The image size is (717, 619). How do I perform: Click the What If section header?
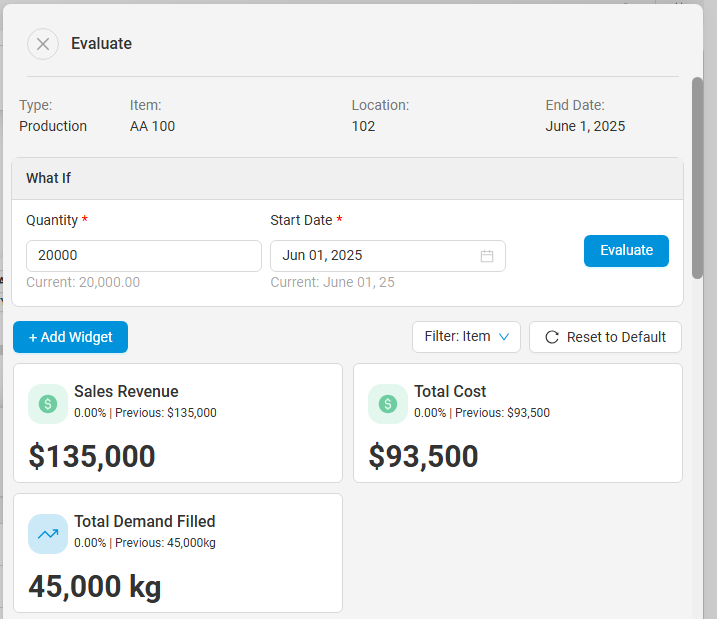[x=347, y=179]
